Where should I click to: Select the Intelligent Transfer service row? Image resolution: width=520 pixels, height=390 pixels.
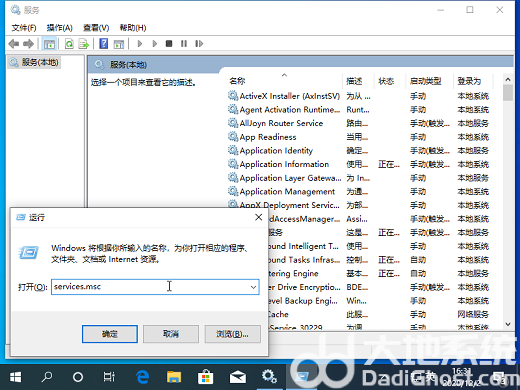pos(380,246)
